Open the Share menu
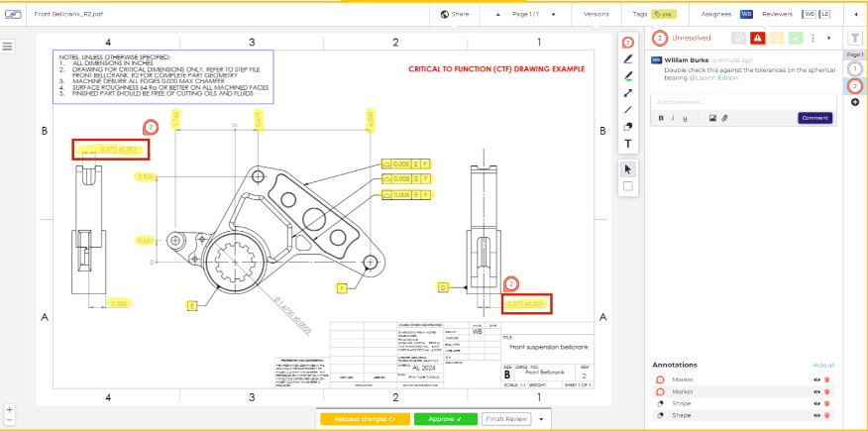 pyautogui.click(x=455, y=15)
